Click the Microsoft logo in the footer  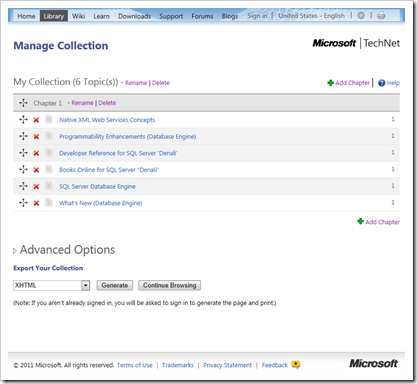(x=373, y=363)
